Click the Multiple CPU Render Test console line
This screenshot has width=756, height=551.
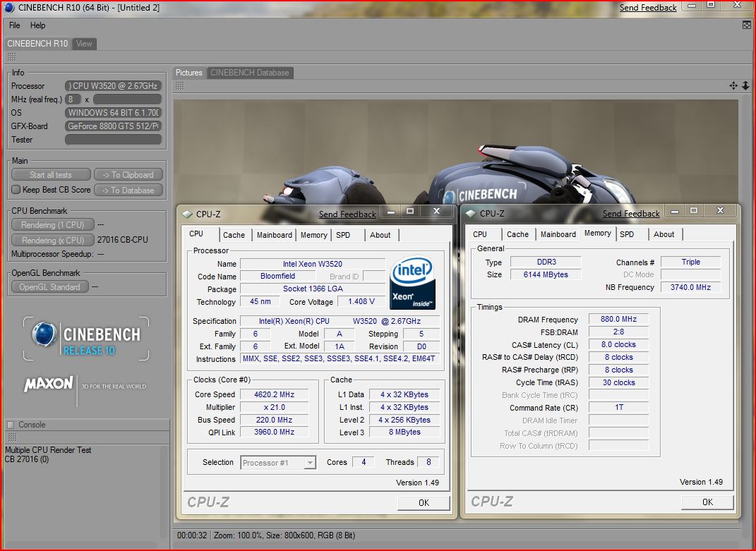[48, 450]
